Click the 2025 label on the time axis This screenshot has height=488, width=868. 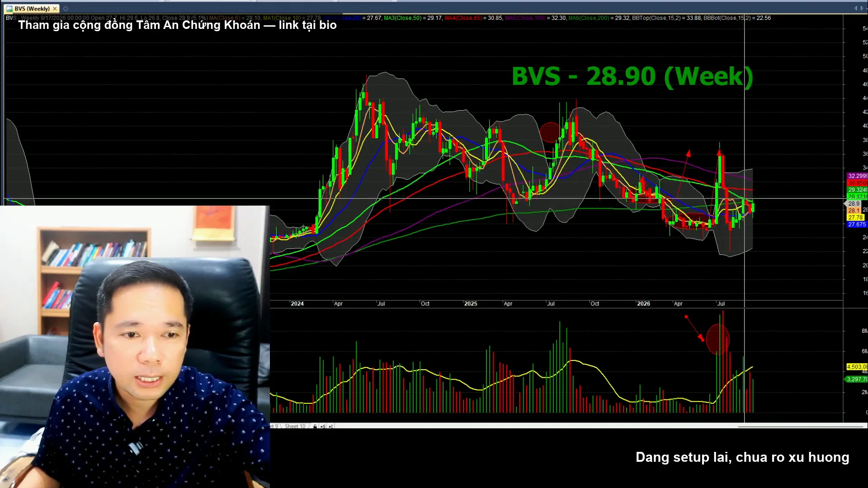tap(471, 304)
